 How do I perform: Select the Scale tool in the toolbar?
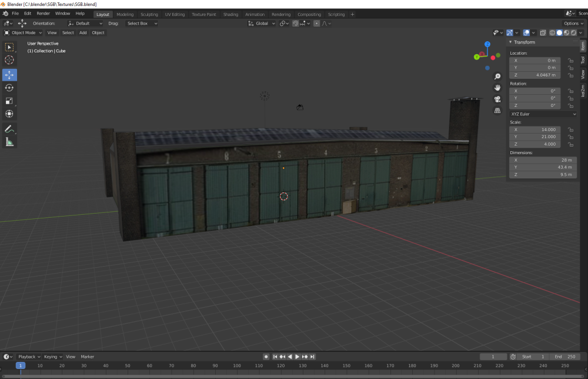[9, 101]
